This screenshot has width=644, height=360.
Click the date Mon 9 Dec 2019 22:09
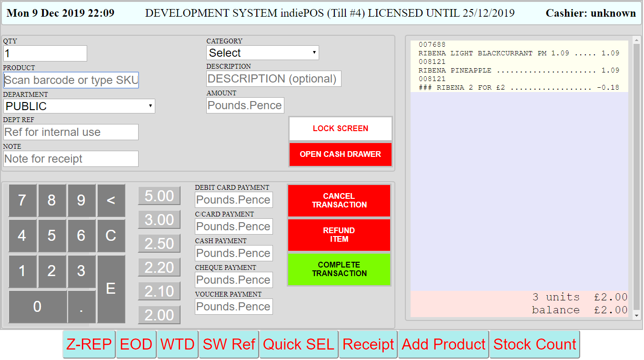coord(61,13)
